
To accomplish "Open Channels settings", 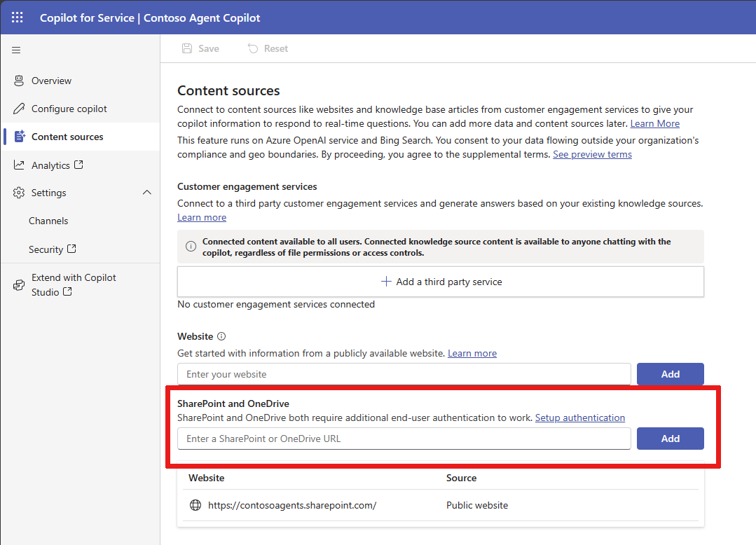I will click(48, 221).
